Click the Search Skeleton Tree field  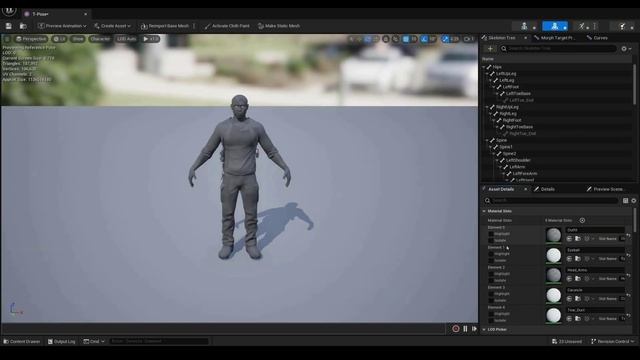[x=558, y=49]
